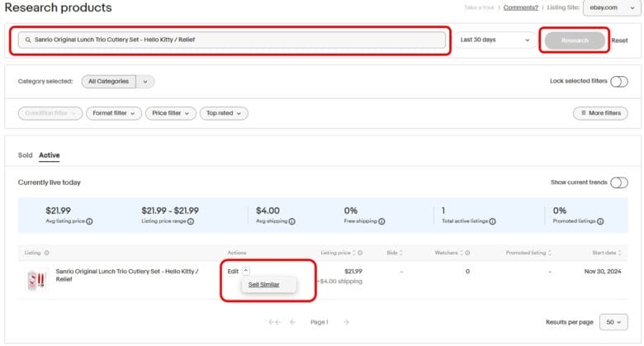Click the Nov 30, 2024 start date cell
644x346 pixels.
click(x=603, y=271)
